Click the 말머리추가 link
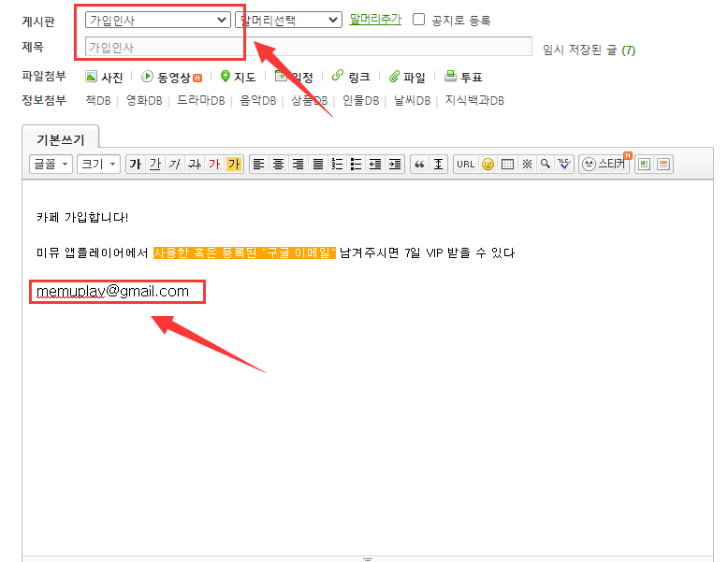Image resolution: width=728 pixels, height=562 pixels. pyautogui.click(x=375, y=20)
